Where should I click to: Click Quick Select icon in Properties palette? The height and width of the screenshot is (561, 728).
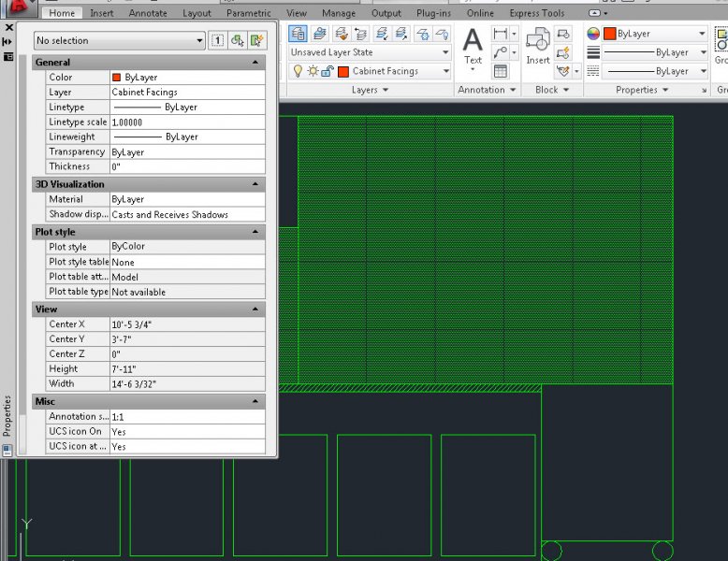[x=257, y=41]
